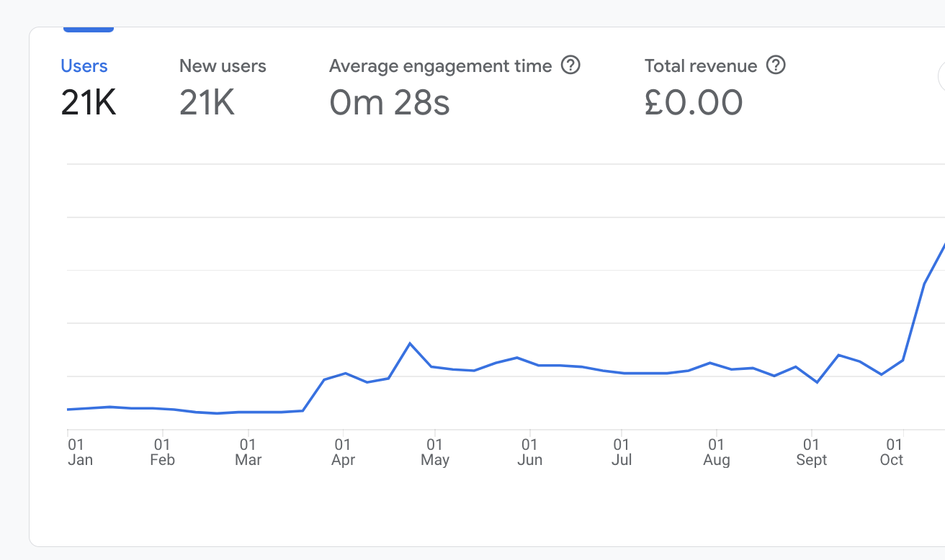Click the 01 Oct date label
The height and width of the screenshot is (560, 945).
(x=892, y=452)
